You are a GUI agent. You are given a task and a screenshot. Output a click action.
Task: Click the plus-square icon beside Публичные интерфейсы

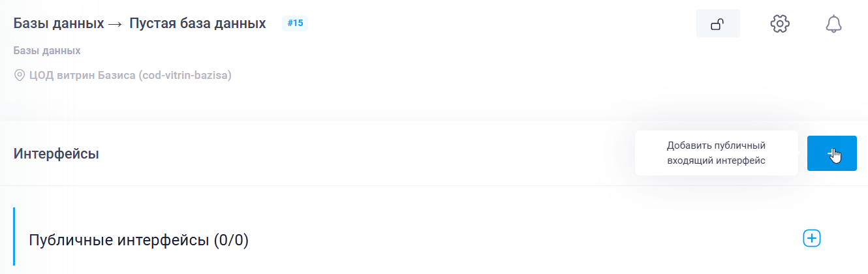[x=811, y=238]
